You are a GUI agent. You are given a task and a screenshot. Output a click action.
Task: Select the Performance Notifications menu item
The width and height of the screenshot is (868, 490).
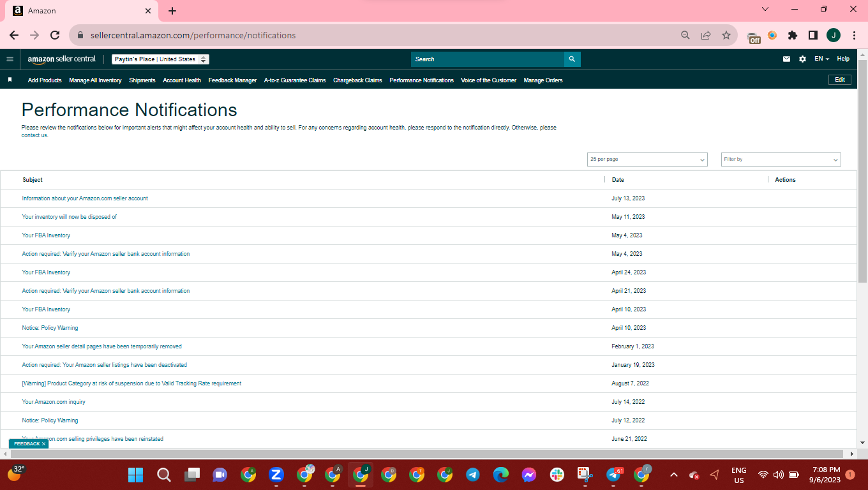421,80
